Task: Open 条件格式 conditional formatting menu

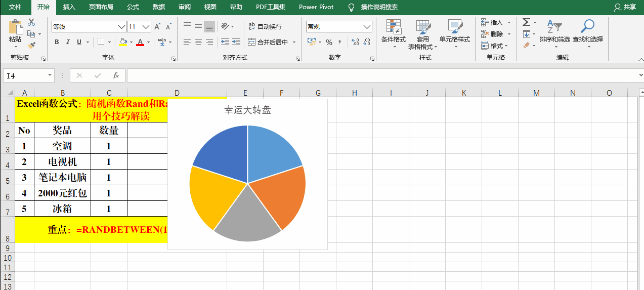Action: coord(394,33)
